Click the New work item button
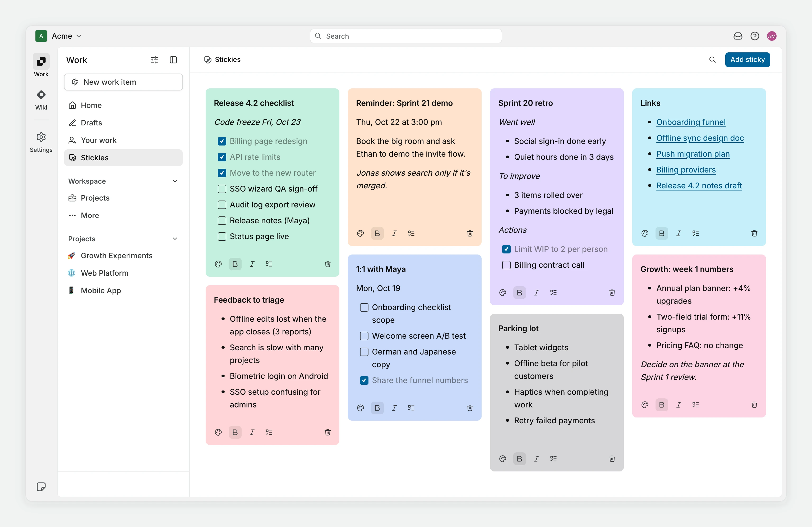812x527 pixels. [x=123, y=82]
